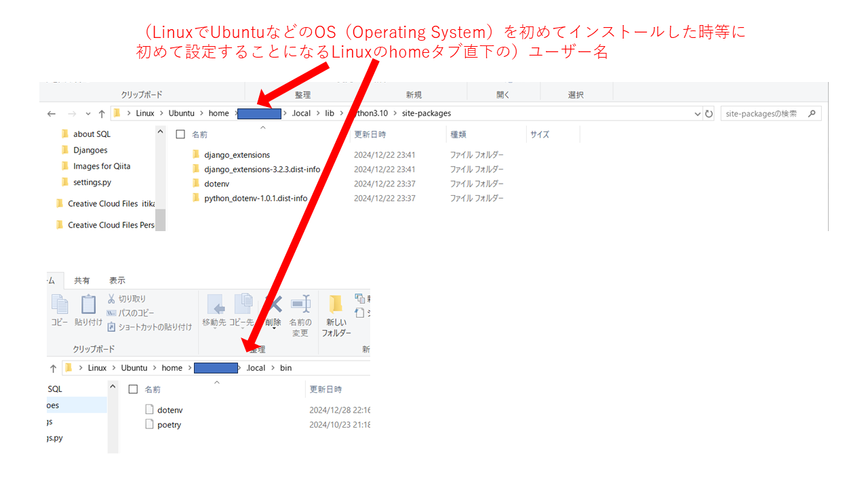Click sidebar scrollbar thumb in upper window
This screenshot has width=868, height=488.
click(x=161, y=219)
